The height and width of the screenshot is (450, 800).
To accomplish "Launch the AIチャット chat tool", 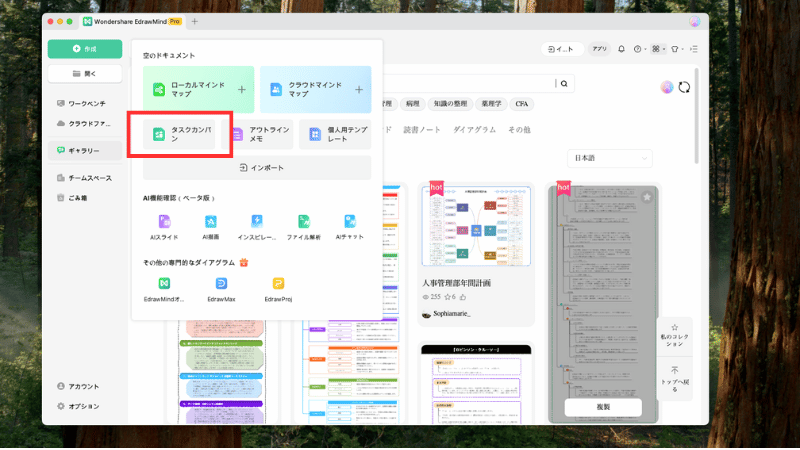I will click(x=350, y=228).
